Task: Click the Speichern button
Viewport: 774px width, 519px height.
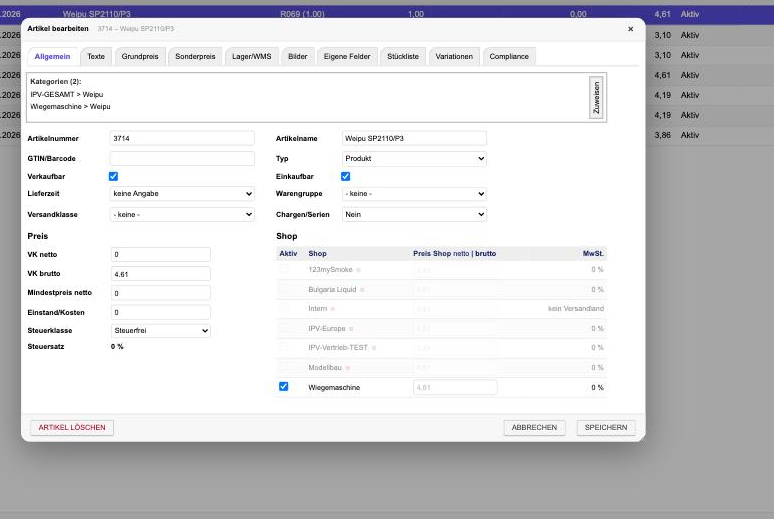Action: [606, 428]
